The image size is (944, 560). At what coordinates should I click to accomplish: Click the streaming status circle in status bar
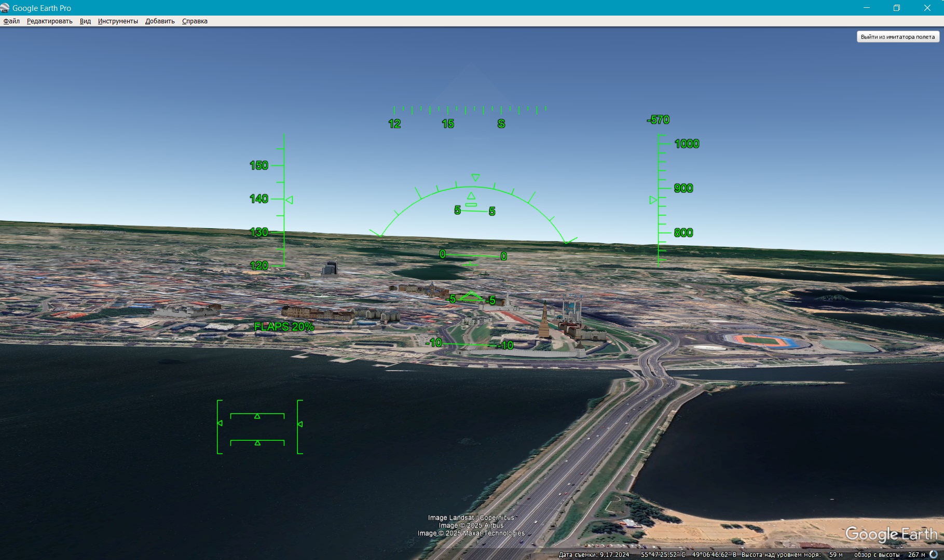pos(933,554)
